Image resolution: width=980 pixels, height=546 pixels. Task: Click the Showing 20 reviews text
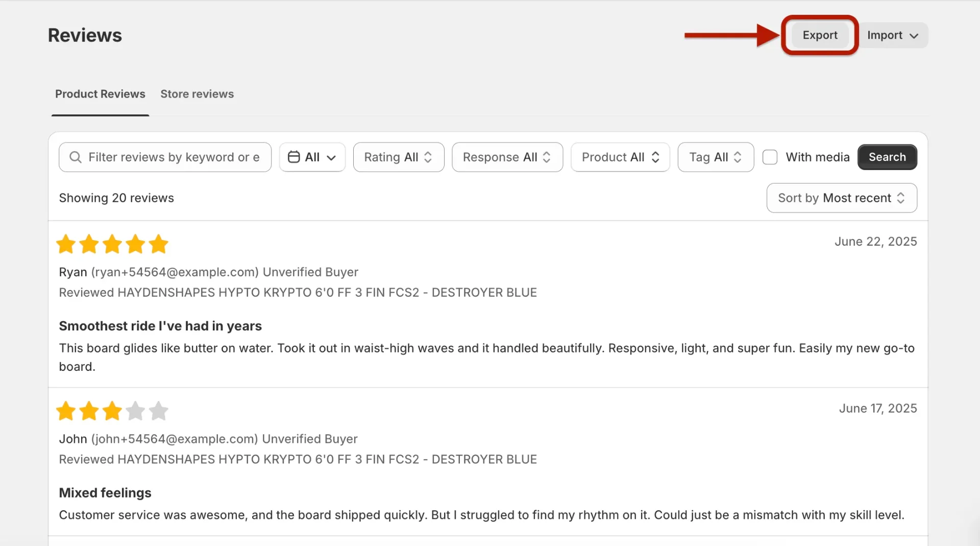point(116,198)
